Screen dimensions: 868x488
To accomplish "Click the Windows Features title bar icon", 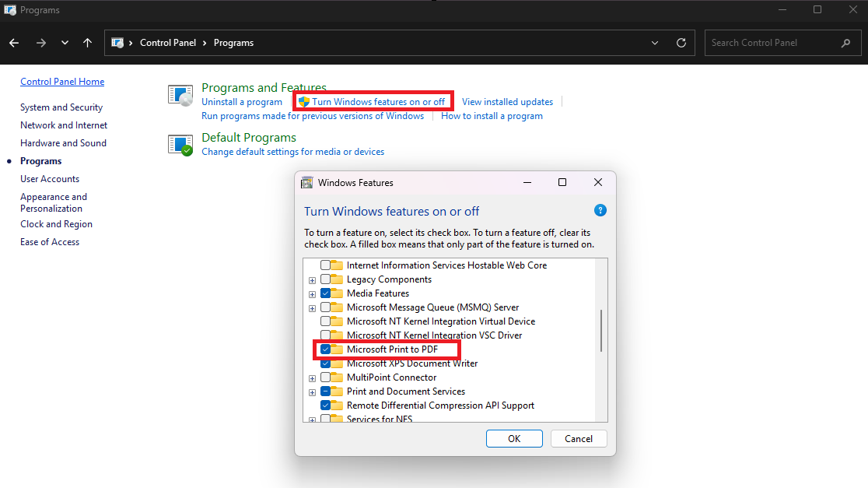I will (x=306, y=183).
